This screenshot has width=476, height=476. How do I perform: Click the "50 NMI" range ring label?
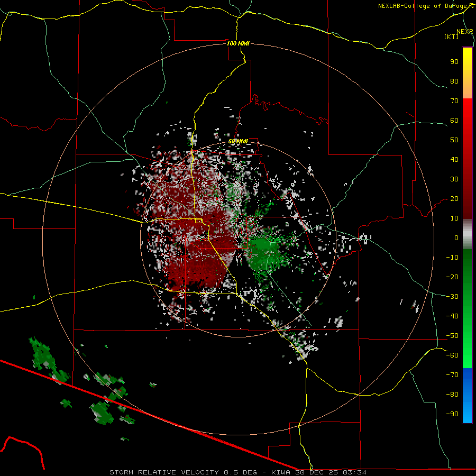238,141
